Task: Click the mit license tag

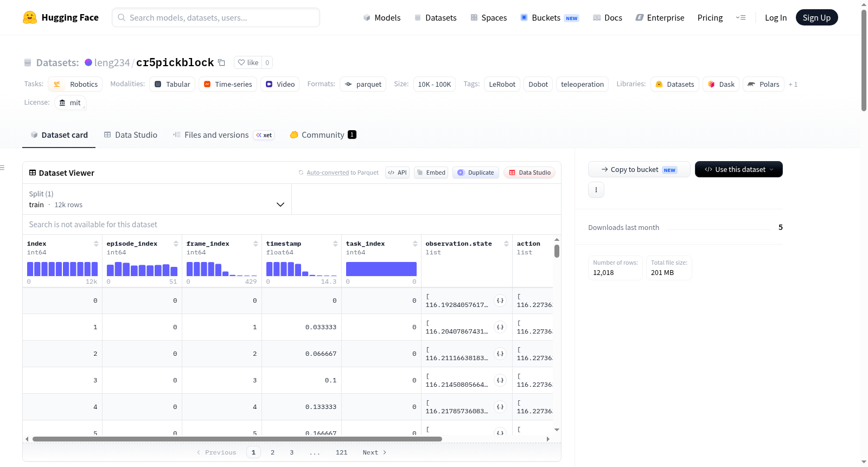Action: [x=71, y=103]
